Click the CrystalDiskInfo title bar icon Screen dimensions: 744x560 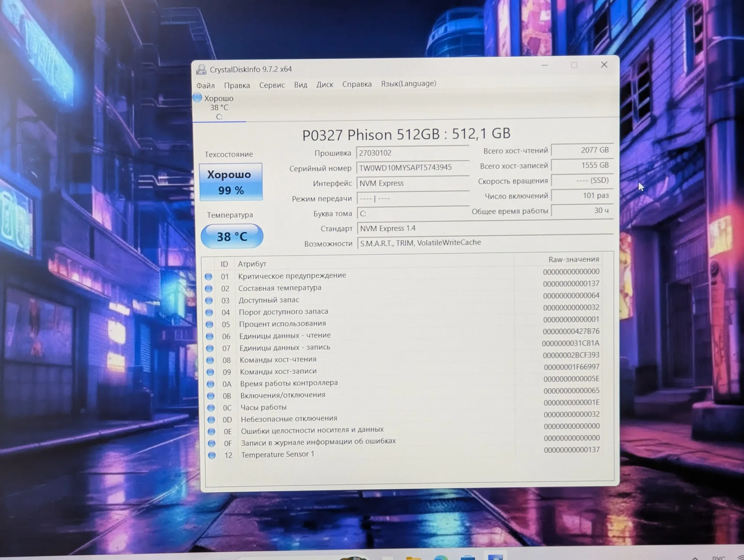click(x=201, y=70)
